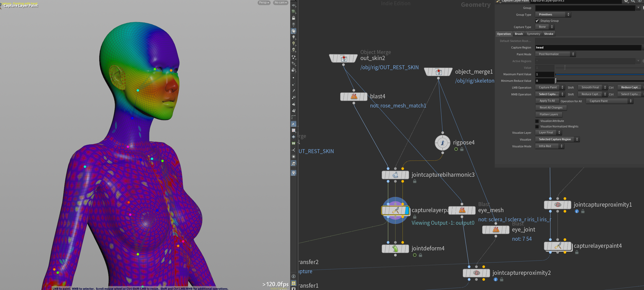The width and height of the screenshot is (644, 290).
Task: Click the Apply To All button
Action: [547, 101]
